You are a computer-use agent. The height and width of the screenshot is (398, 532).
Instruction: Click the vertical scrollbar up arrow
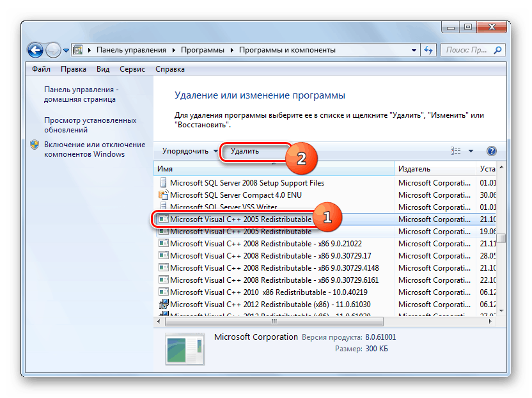(501, 168)
